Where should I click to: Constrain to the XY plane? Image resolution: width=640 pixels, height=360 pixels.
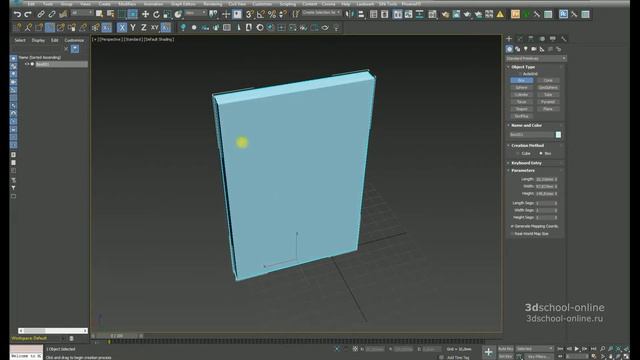tap(155, 27)
